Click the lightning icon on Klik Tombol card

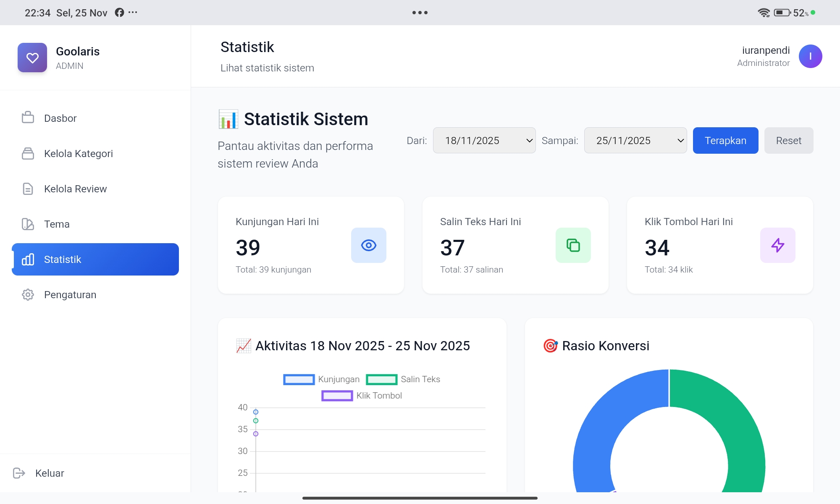click(777, 245)
